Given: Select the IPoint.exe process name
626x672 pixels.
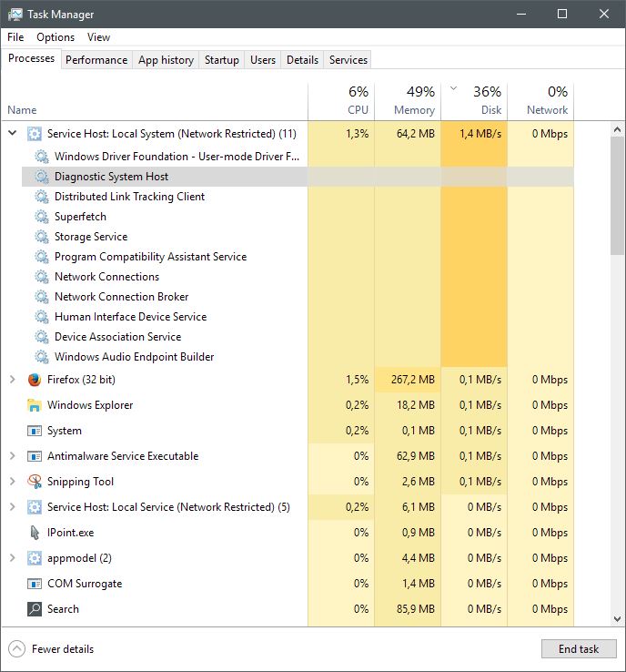Looking at the screenshot, I should click(71, 533).
